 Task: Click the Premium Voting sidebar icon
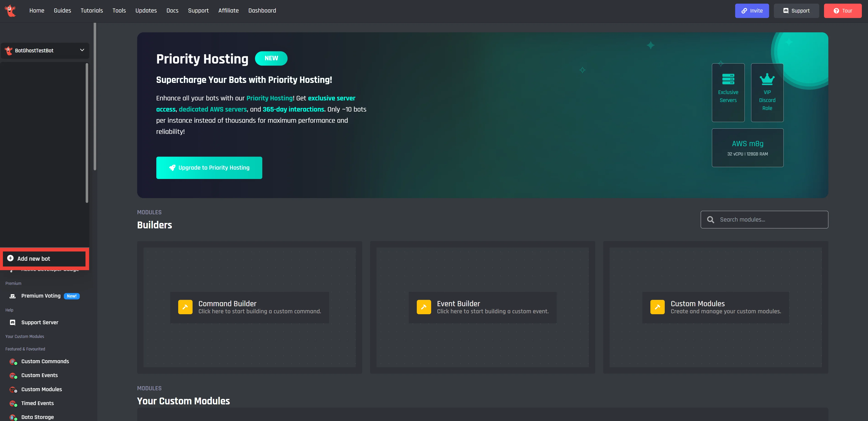(x=13, y=296)
